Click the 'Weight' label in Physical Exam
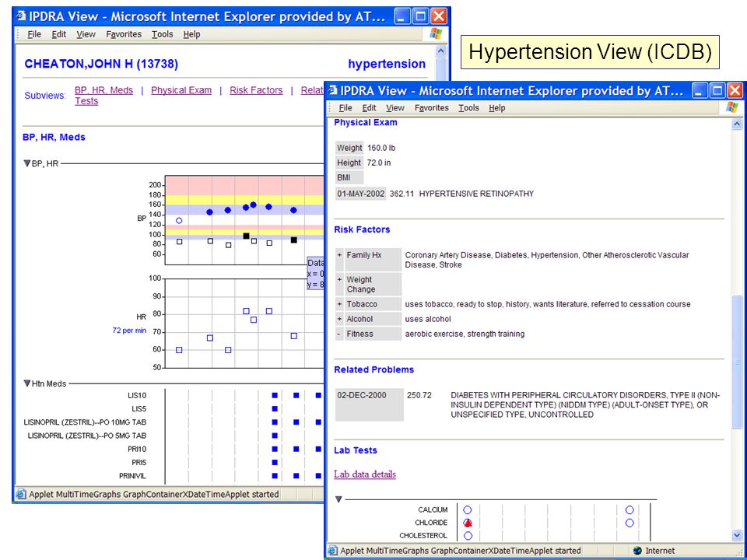Screen dimensions: 747x560 pyautogui.click(x=349, y=148)
